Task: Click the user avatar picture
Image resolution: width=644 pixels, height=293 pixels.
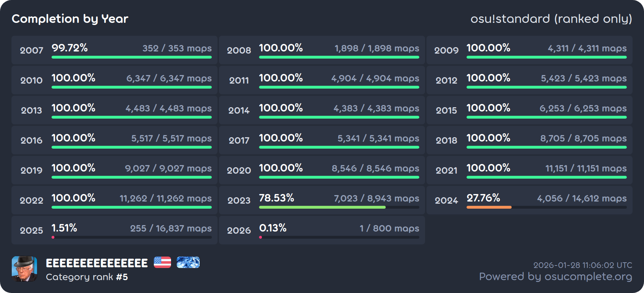Action: click(x=24, y=269)
